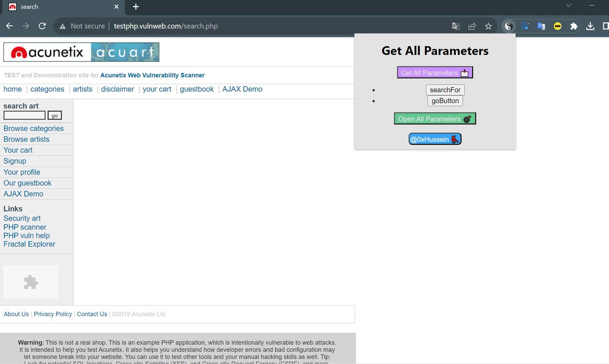This screenshot has height=364, width=609.
Task: Open the guestbook menu link
Action: tap(197, 89)
